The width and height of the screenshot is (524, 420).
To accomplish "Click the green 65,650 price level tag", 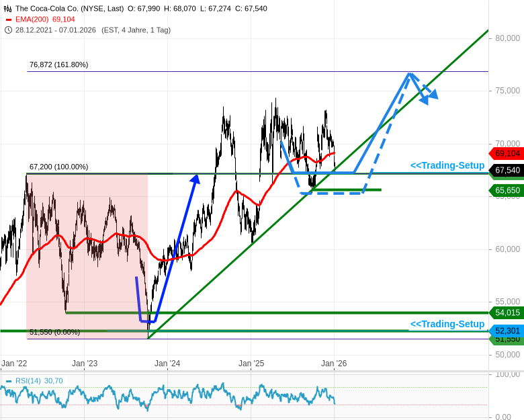I will (507, 191).
